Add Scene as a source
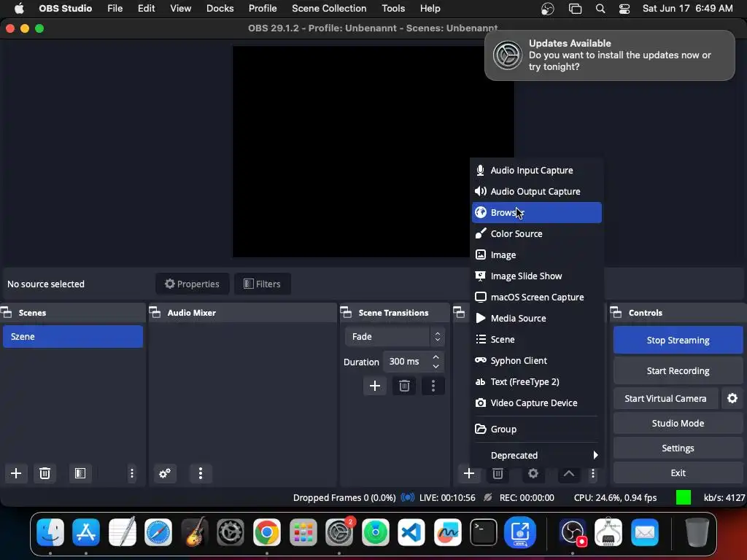The image size is (747, 560). (x=537, y=340)
